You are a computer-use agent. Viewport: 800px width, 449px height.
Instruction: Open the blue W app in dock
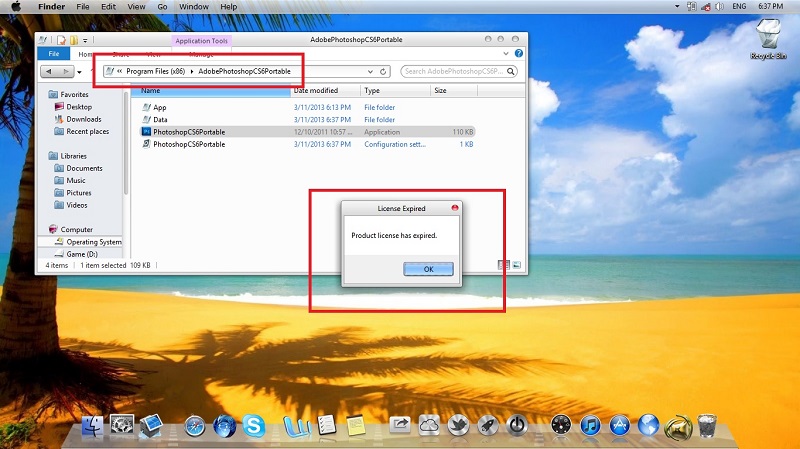(x=296, y=427)
